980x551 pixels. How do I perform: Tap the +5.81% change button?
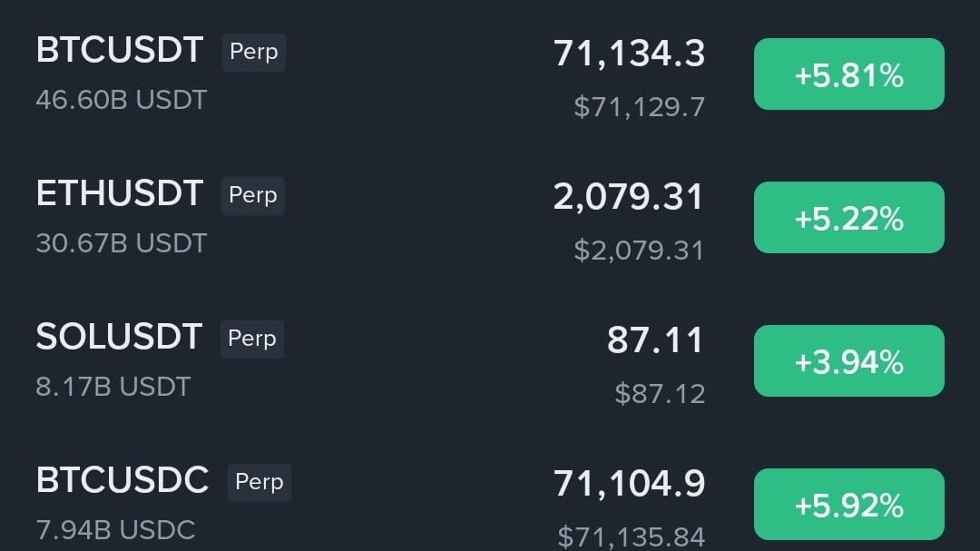pos(848,74)
